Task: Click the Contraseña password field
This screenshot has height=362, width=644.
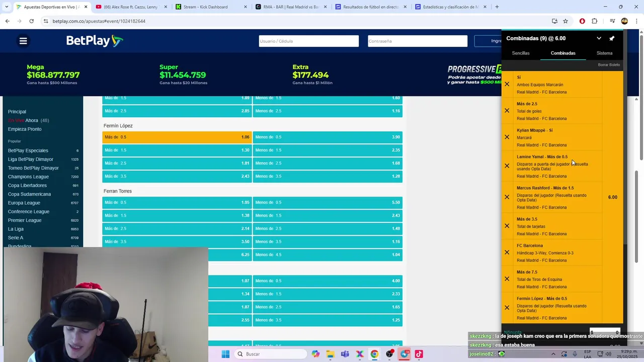Action: (418, 41)
